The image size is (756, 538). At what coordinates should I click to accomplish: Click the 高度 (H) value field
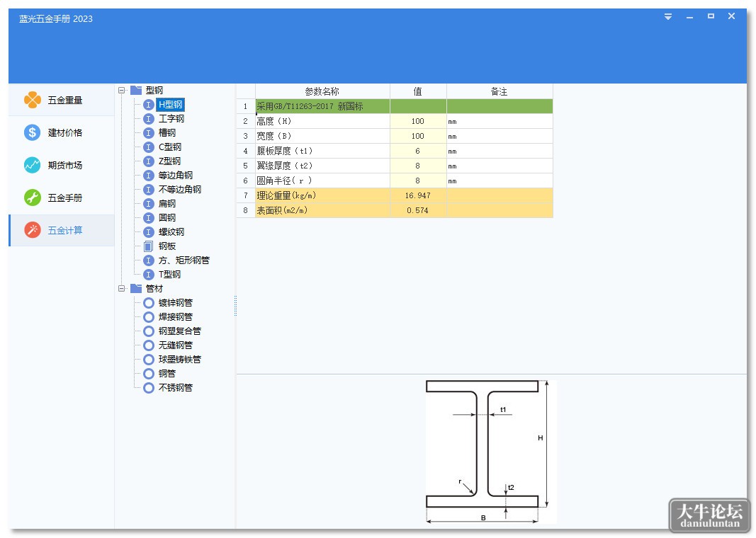click(418, 121)
